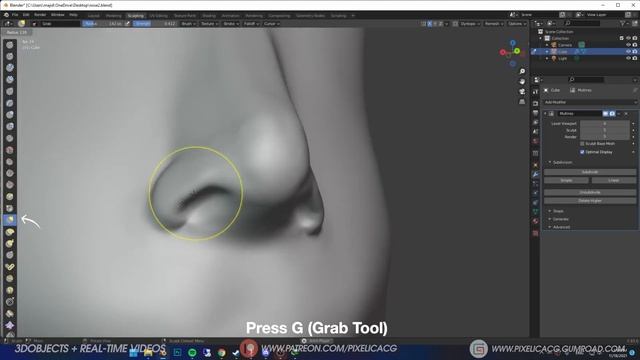Click the Level Viewport value field
640x360 pixels.
pyautogui.click(x=605, y=124)
